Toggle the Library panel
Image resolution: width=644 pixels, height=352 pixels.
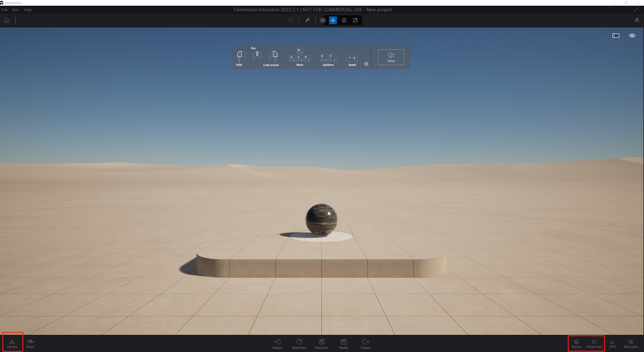click(12, 343)
